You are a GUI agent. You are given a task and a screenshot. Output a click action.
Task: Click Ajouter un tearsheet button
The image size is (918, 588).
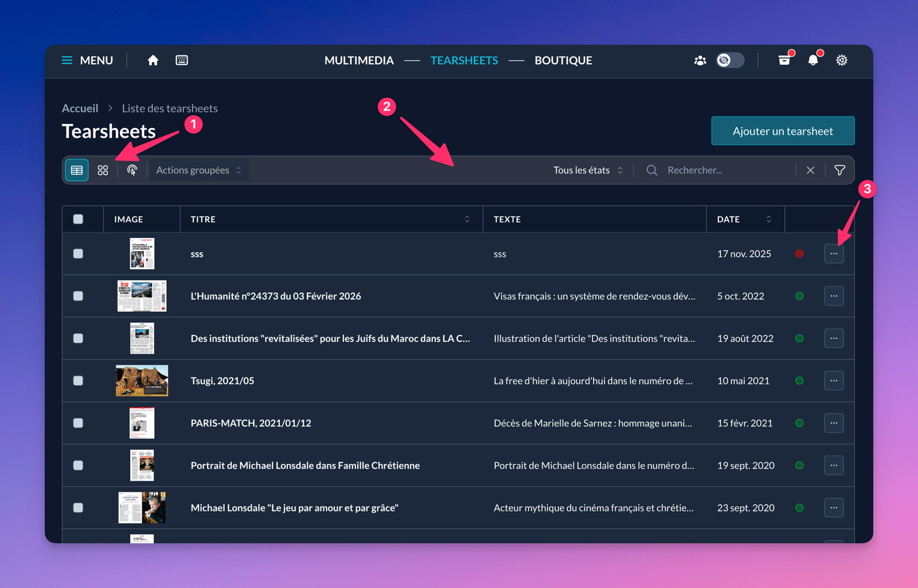click(x=783, y=131)
